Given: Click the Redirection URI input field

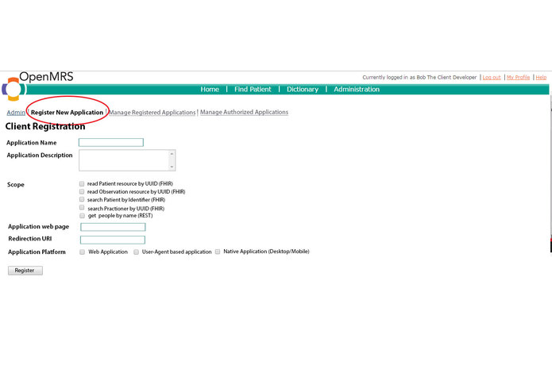Looking at the screenshot, I should coord(113,240).
